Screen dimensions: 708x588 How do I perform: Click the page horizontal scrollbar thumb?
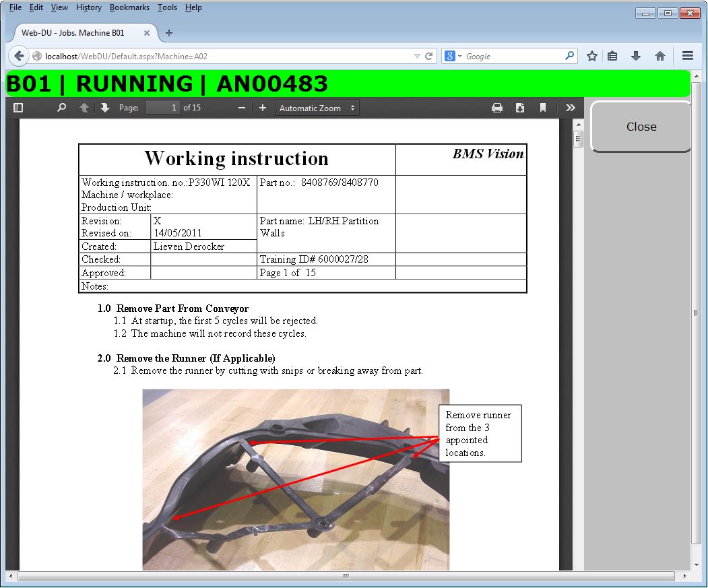tap(346, 576)
